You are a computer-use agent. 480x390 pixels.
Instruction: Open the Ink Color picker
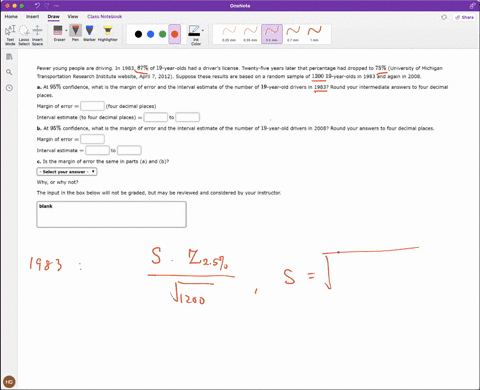(x=195, y=35)
